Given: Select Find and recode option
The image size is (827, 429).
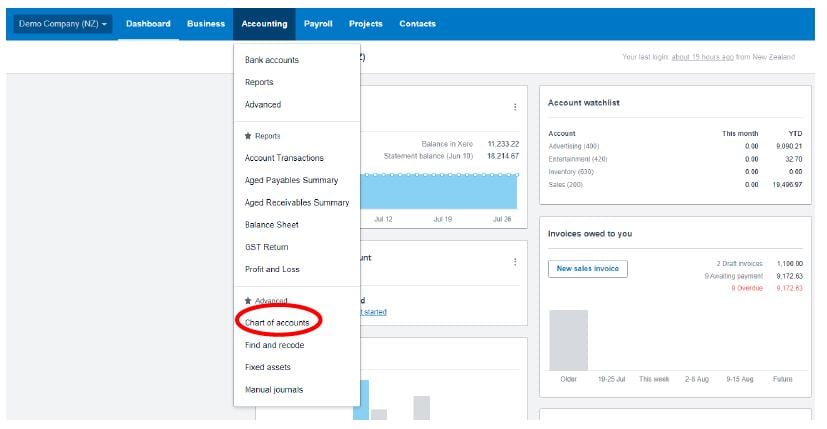Looking at the screenshot, I should [x=274, y=345].
